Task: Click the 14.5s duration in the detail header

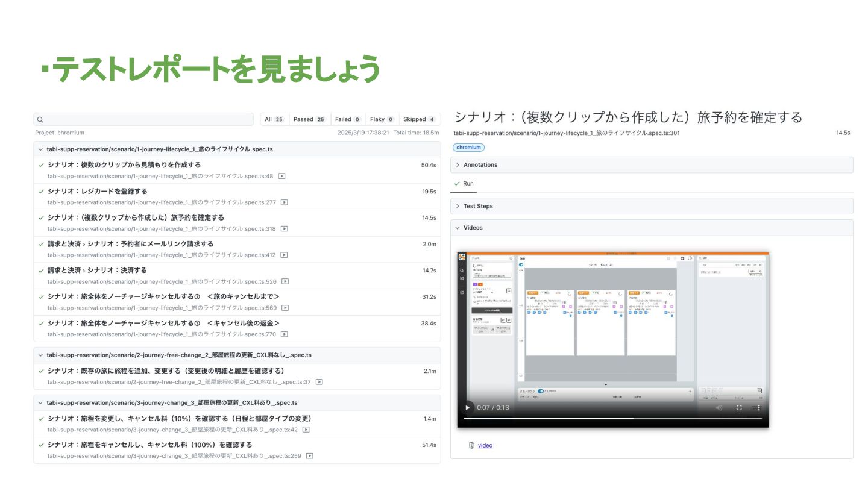Action: (x=843, y=133)
